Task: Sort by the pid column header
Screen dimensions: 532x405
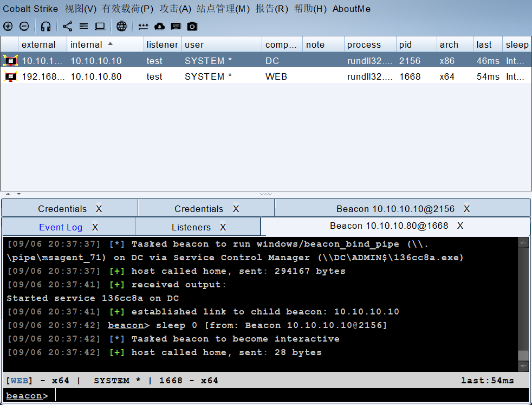Action: [x=416, y=44]
